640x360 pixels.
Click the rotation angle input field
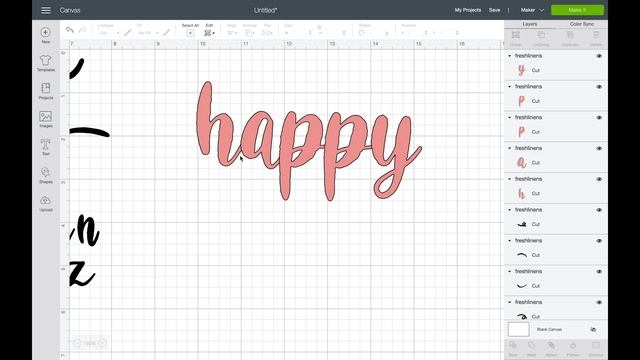[x=377, y=33]
